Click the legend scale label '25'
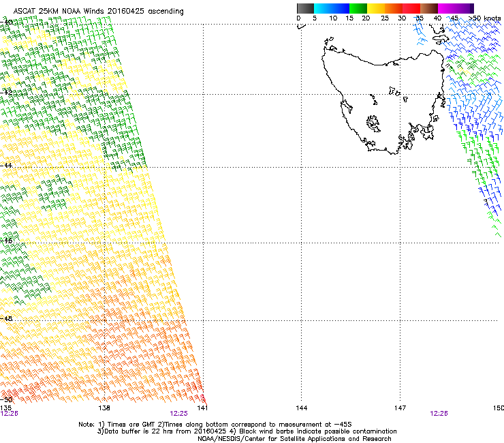504x443 pixels. 385,18
